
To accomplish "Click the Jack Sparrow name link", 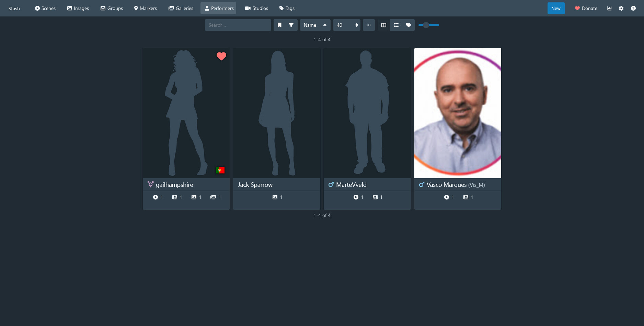I will (x=255, y=185).
